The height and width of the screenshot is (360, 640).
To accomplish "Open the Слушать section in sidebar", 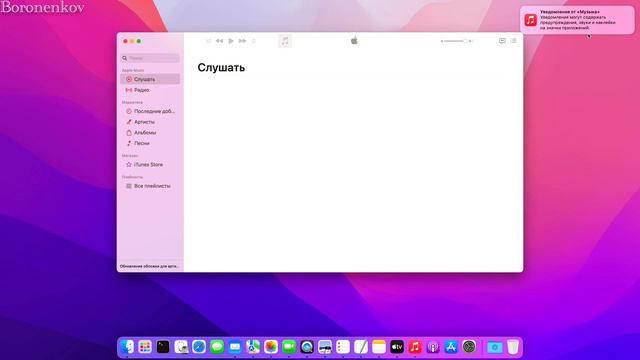I will [x=150, y=79].
